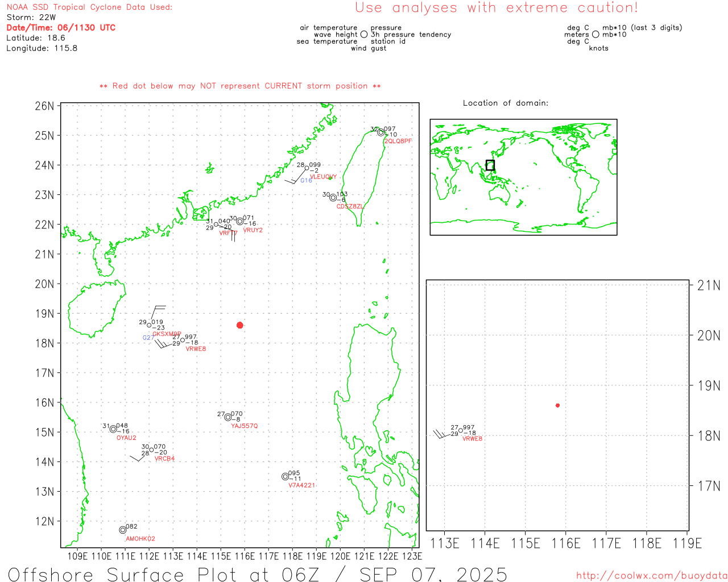
Task: Select the station circle above AMOHK02
Action: [123, 530]
